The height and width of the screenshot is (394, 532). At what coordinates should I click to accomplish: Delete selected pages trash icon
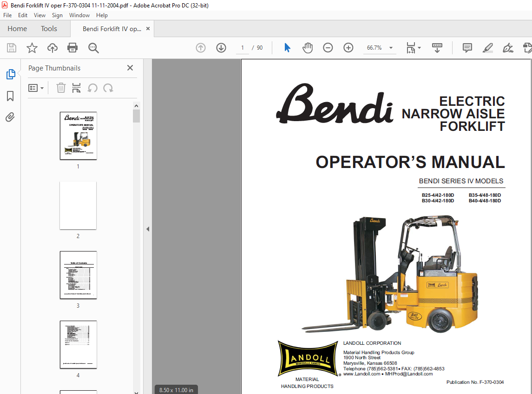(61, 88)
